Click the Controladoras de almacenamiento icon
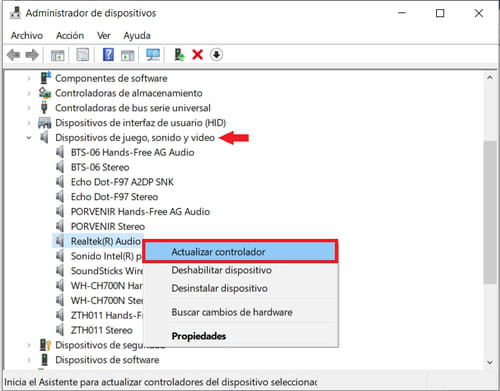This screenshot has width=500, height=391. (x=45, y=93)
